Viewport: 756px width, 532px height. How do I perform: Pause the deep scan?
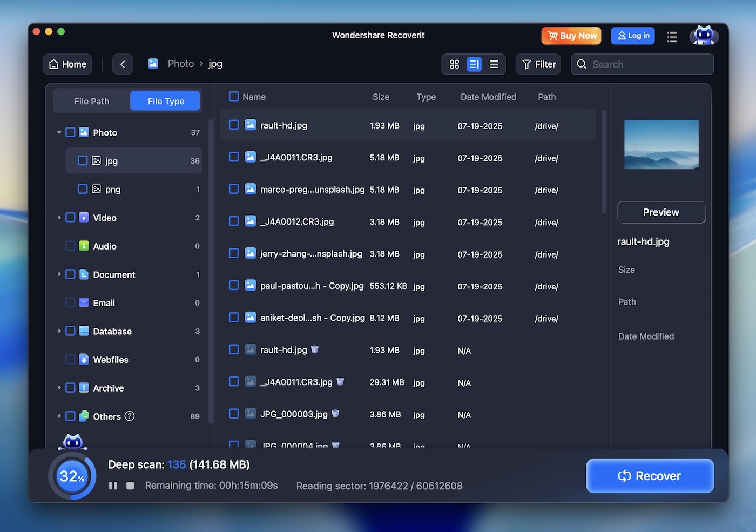point(113,486)
